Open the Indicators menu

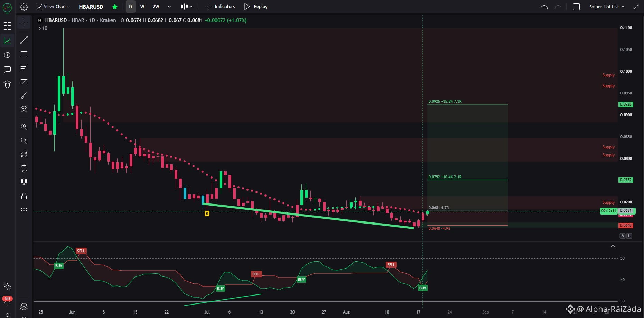click(x=220, y=7)
